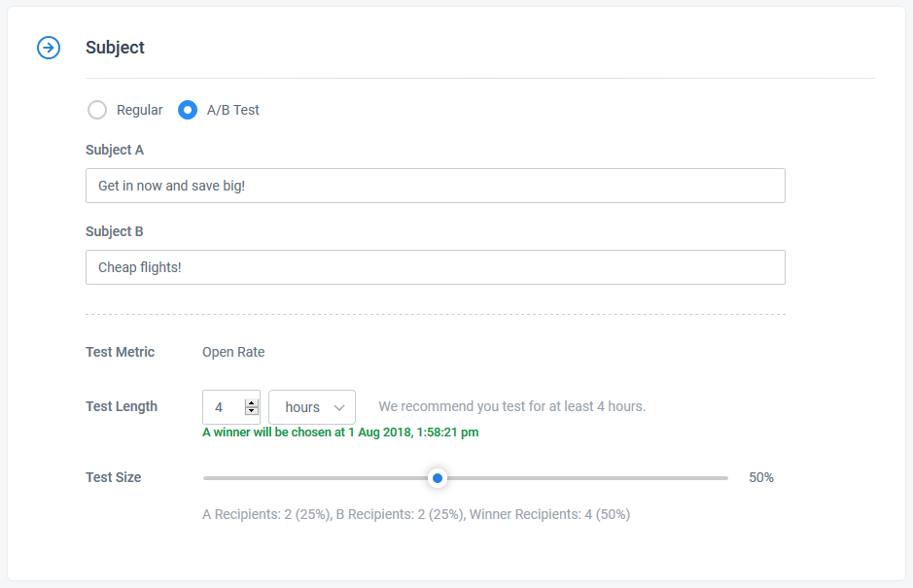Screen dimensions: 913x588
Task: Select the A/B Test radio button
Action: 188,110
